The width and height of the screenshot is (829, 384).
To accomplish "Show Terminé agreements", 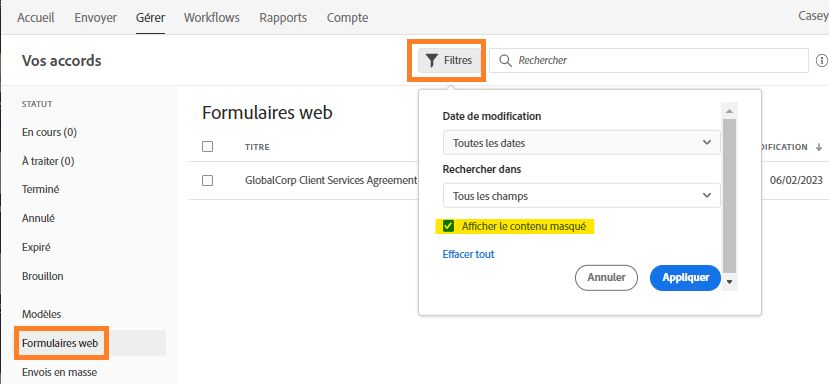I will coord(40,189).
